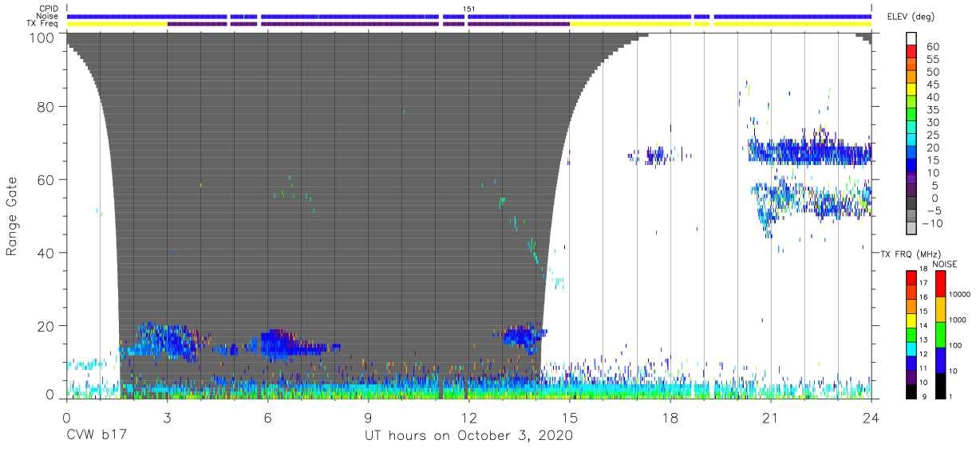Click the 3 hour tick on UT axis

(167, 418)
